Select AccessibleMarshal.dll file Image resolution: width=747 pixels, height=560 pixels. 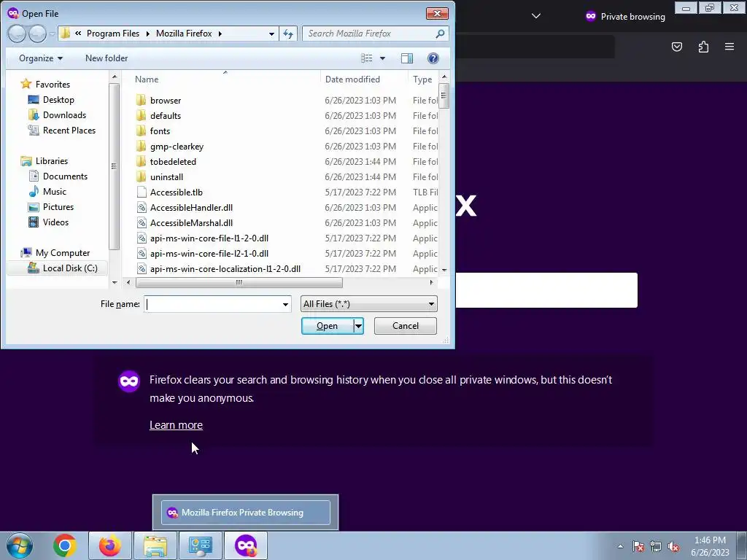click(191, 222)
